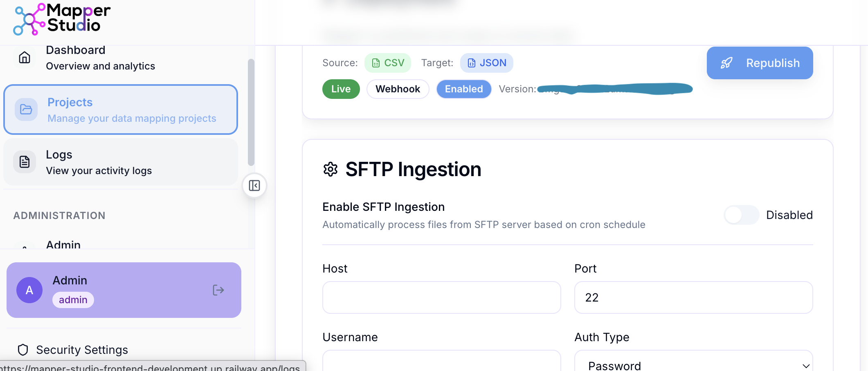This screenshot has height=371, width=868.
Task: Click the Live status badge
Action: point(341,89)
